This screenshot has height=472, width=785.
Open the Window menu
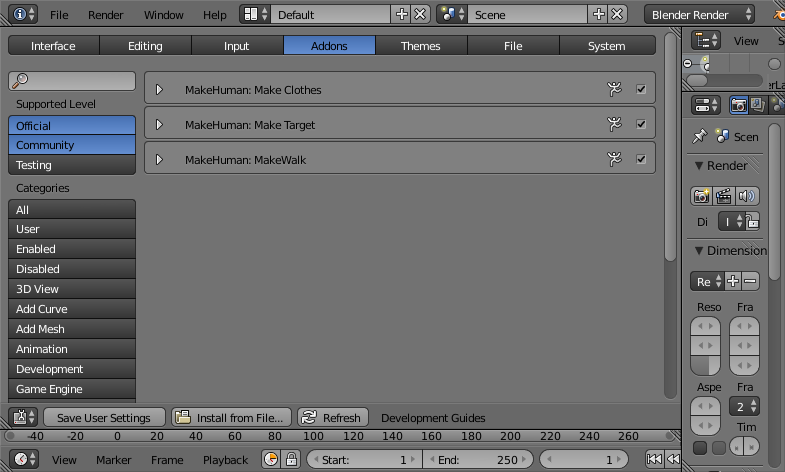click(x=164, y=15)
